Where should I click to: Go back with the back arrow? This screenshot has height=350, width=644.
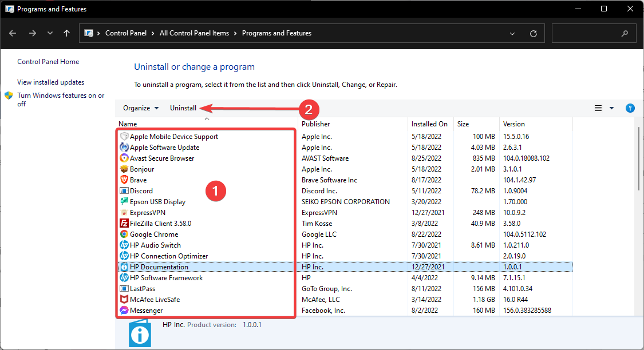point(13,33)
